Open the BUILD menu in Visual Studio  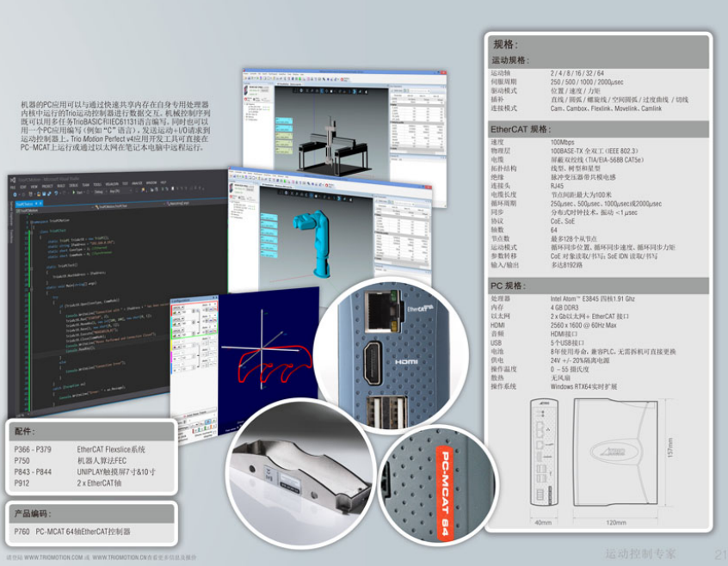coord(61,186)
